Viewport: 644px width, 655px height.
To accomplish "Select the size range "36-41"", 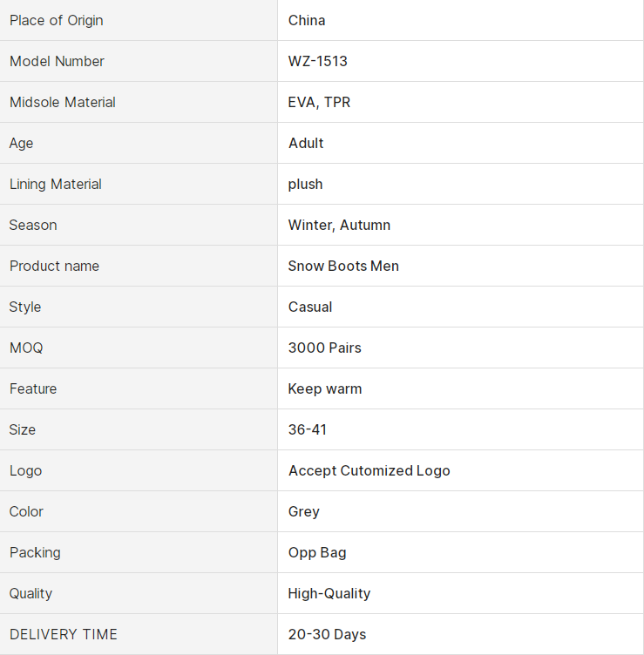I will (308, 429).
